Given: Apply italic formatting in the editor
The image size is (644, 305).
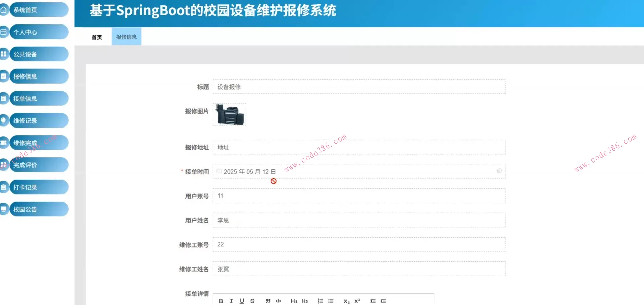Looking at the screenshot, I should click(x=231, y=301).
